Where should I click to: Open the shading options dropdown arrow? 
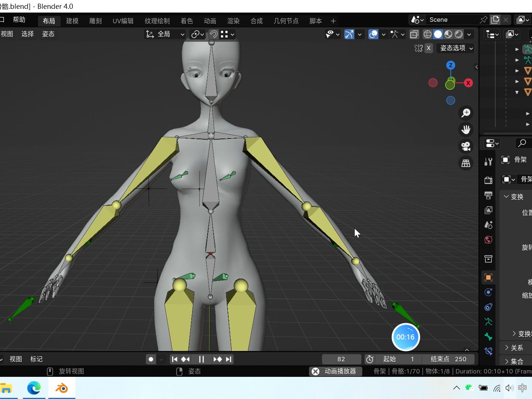click(469, 34)
